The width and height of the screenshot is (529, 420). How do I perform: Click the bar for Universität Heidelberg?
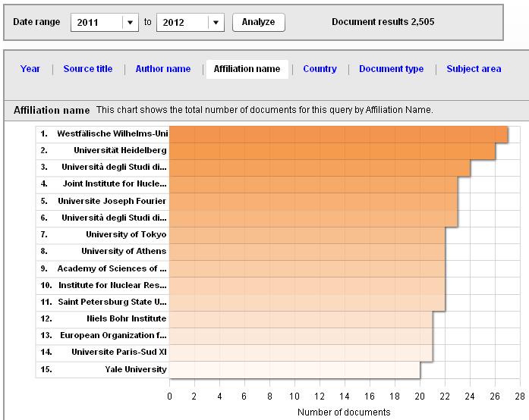point(332,152)
